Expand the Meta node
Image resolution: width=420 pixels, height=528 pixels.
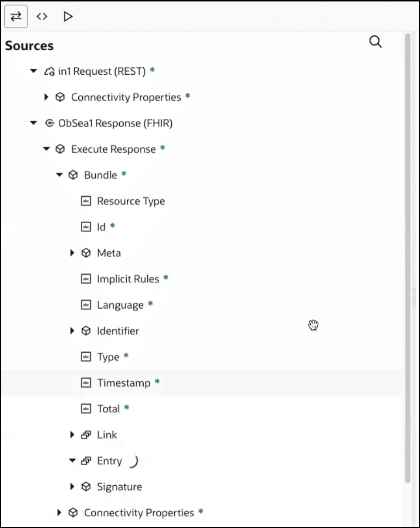pos(72,253)
